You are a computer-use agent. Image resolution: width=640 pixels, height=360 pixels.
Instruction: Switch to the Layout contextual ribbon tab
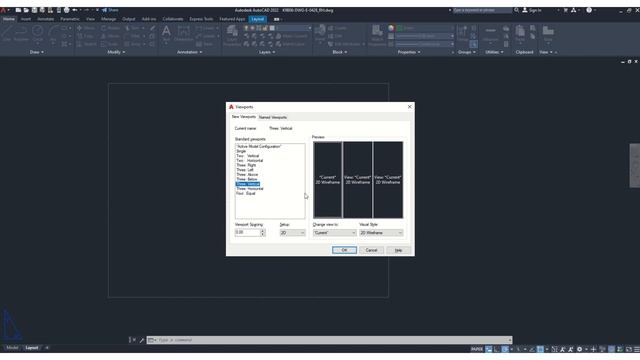(x=258, y=19)
